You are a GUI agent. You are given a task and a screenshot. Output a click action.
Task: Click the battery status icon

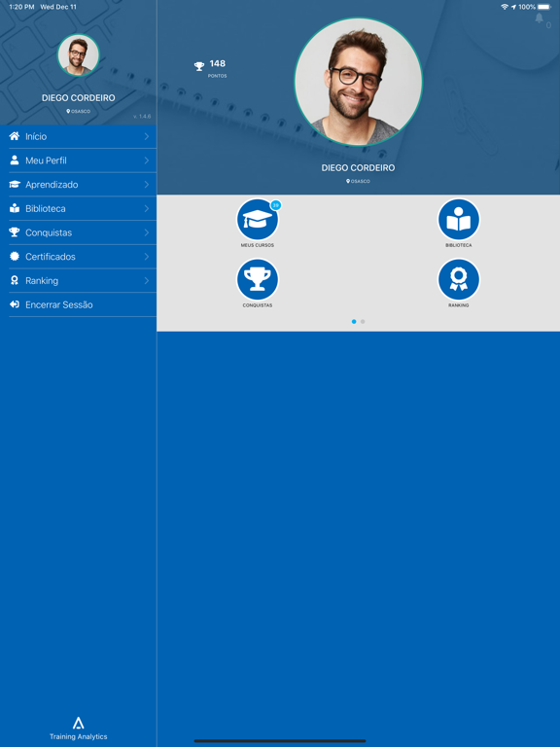click(544, 7)
